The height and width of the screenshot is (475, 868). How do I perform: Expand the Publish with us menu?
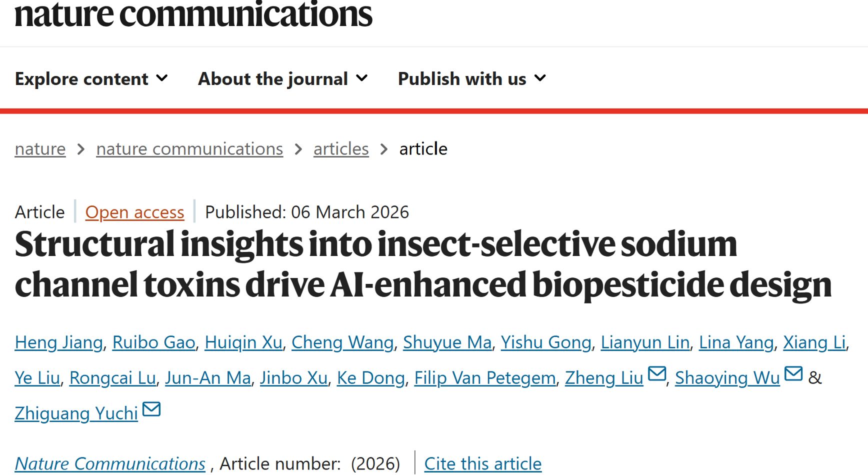pyautogui.click(x=471, y=79)
